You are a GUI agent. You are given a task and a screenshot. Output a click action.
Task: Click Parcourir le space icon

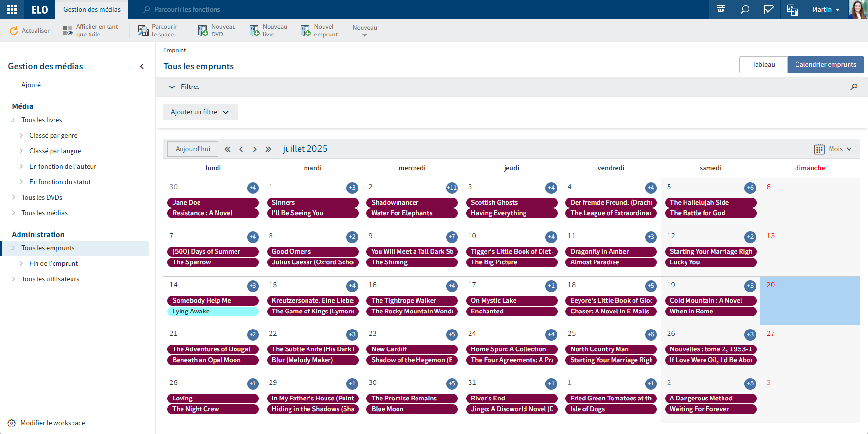(143, 31)
